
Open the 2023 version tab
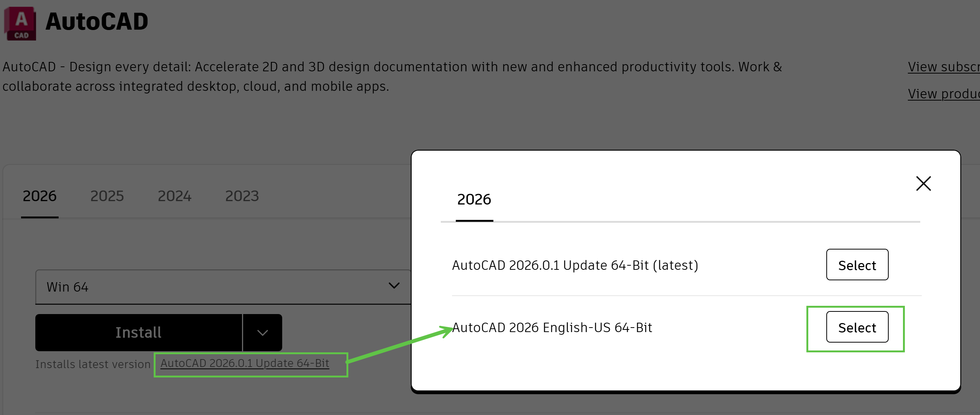pyautogui.click(x=242, y=196)
